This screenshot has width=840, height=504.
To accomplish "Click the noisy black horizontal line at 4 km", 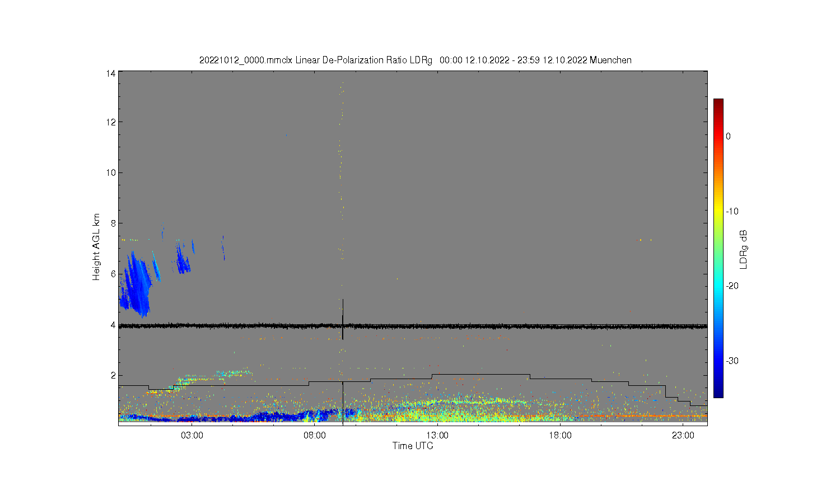I will pyautogui.click(x=413, y=326).
